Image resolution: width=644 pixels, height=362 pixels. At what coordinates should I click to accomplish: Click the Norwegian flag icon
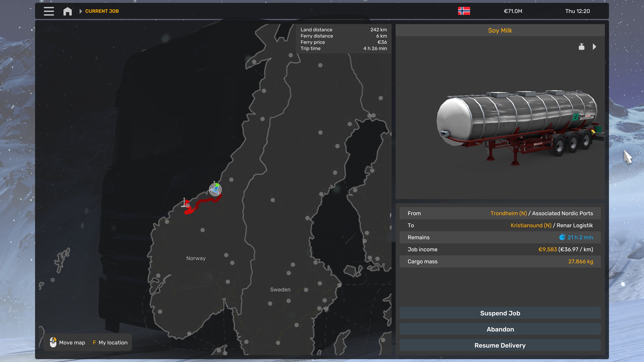pos(464,11)
